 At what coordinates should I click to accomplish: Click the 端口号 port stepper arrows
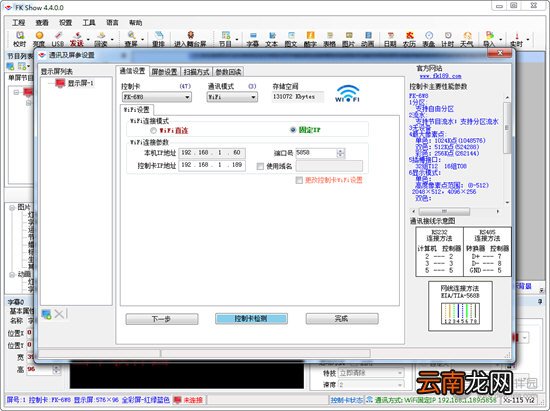(x=340, y=153)
